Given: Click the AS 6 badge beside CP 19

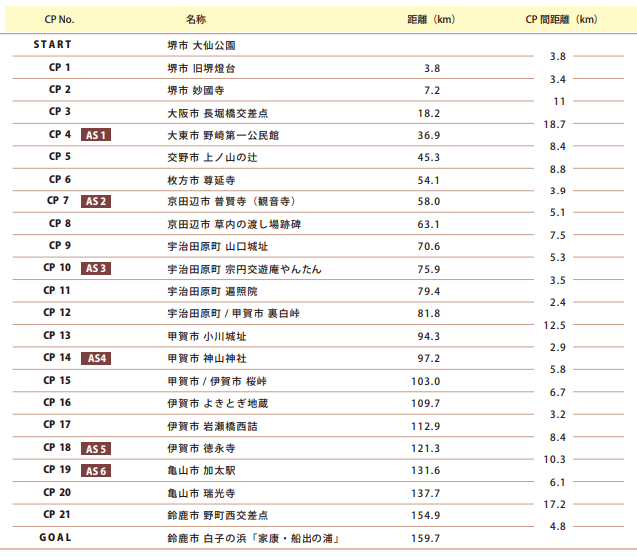Looking at the screenshot, I should click(x=96, y=471).
